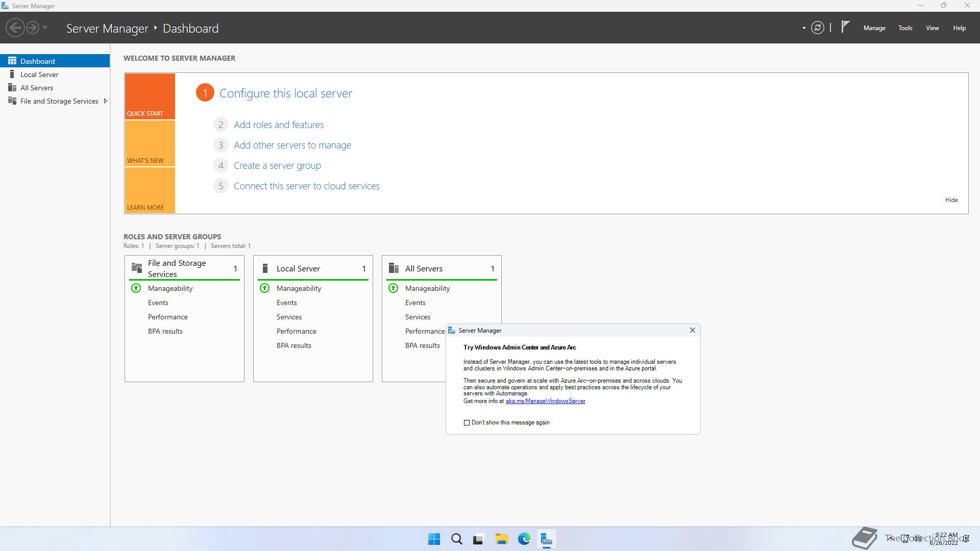Click File and Storage Services sidebar icon
This screenshot has height=551, width=980.
12,101
